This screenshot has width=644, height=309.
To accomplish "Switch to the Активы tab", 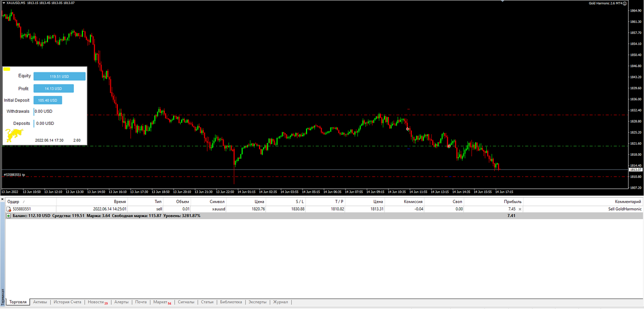I will pos(40,302).
